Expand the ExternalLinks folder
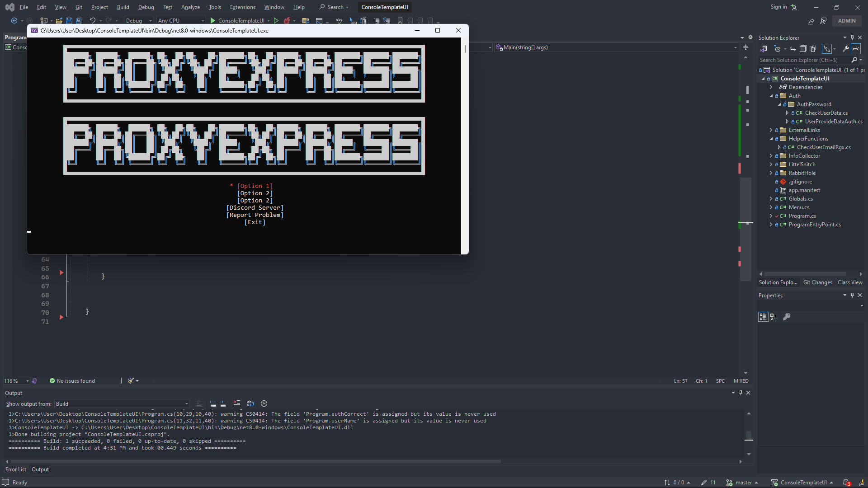This screenshot has width=868, height=488. (x=771, y=130)
